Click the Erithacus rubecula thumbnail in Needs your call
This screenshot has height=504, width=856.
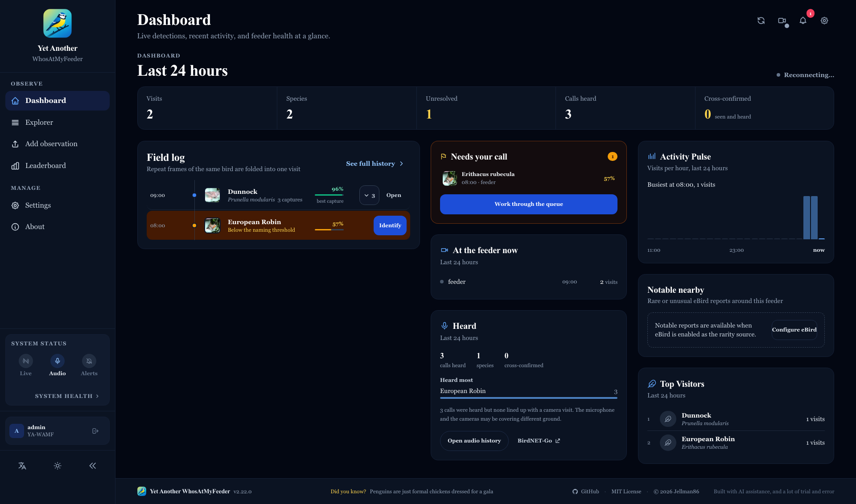450,178
